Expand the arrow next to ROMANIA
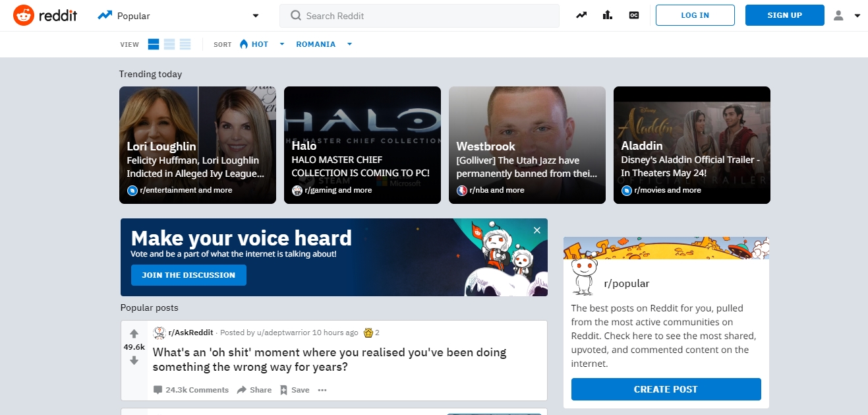 [x=349, y=44]
